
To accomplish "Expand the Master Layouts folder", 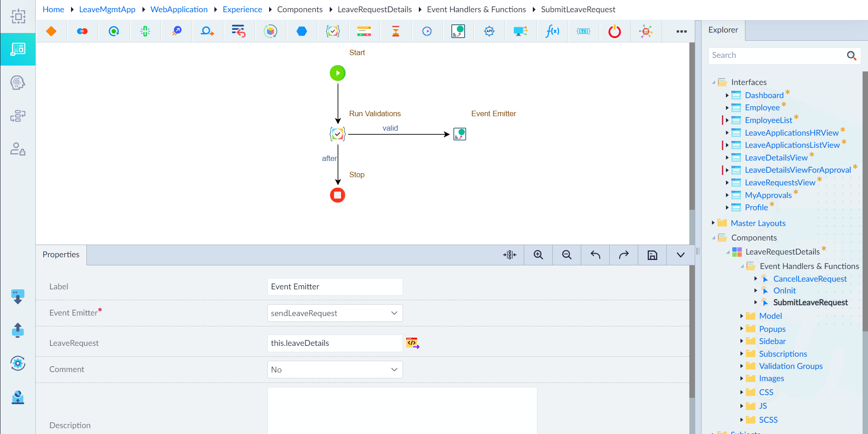I will click(713, 223).
